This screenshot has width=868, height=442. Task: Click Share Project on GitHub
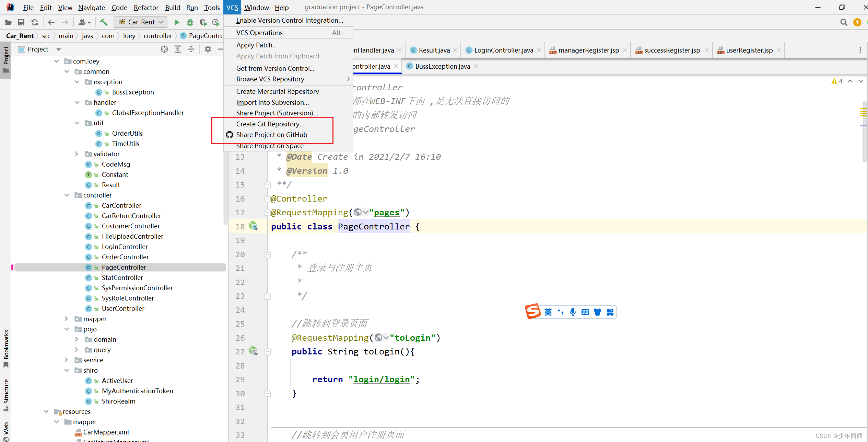point(271,135)
